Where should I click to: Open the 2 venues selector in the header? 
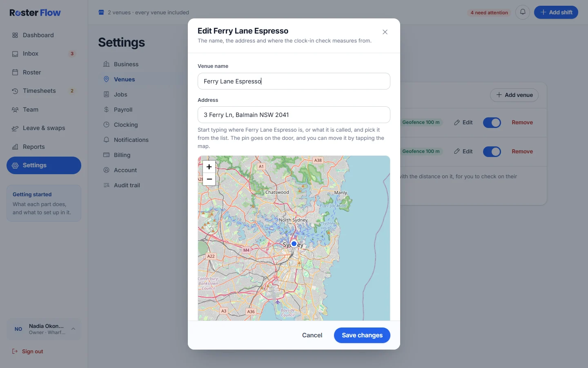pos(144,12)
